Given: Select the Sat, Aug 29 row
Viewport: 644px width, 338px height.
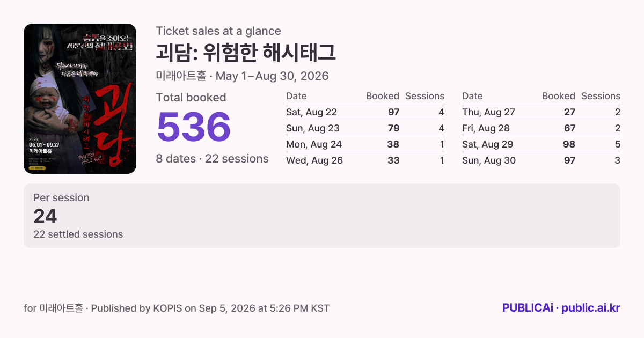Looking at the screenshot, I should [x=541, y=144].
